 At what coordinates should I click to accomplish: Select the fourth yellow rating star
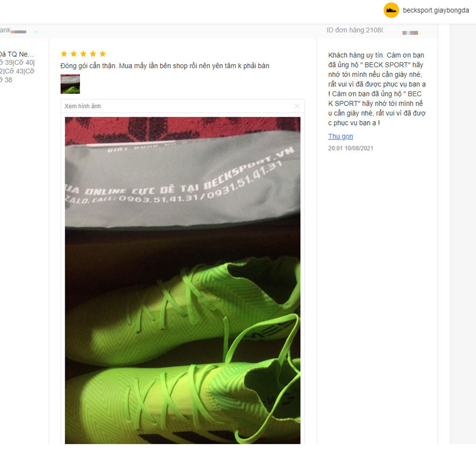(93, 54)
